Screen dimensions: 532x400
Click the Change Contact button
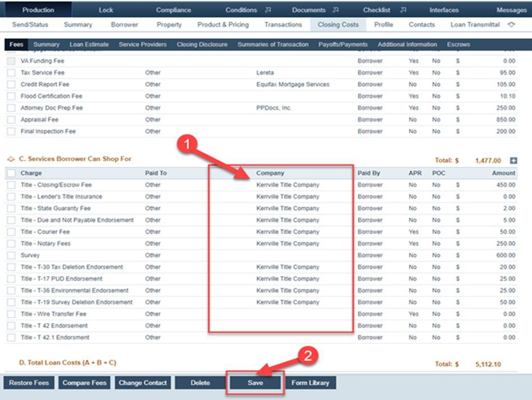pyautogui.click(x=143, y=383)
